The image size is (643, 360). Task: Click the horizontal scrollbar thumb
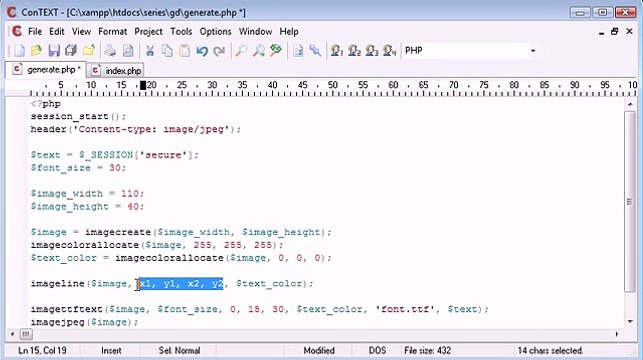click(26, 334)
